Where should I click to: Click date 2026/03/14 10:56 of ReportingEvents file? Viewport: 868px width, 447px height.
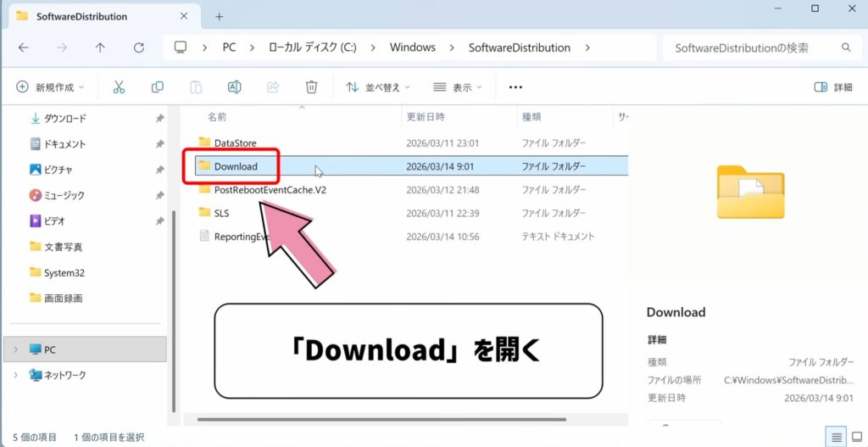point(442,237)
